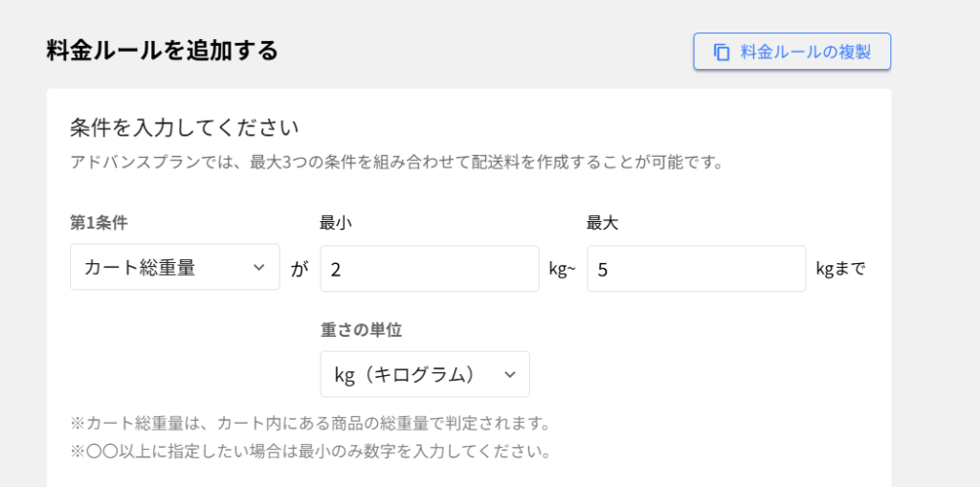Click the が particle between dropdown and input
Viewport: 980px width, 487px height.
click(300, 269)
